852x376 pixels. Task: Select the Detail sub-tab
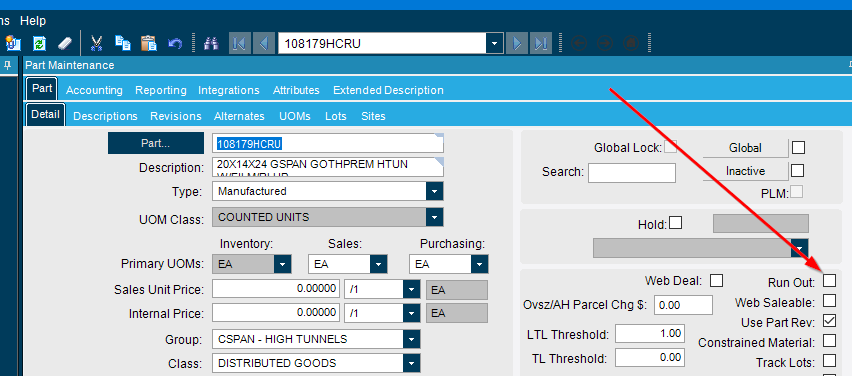46,115
